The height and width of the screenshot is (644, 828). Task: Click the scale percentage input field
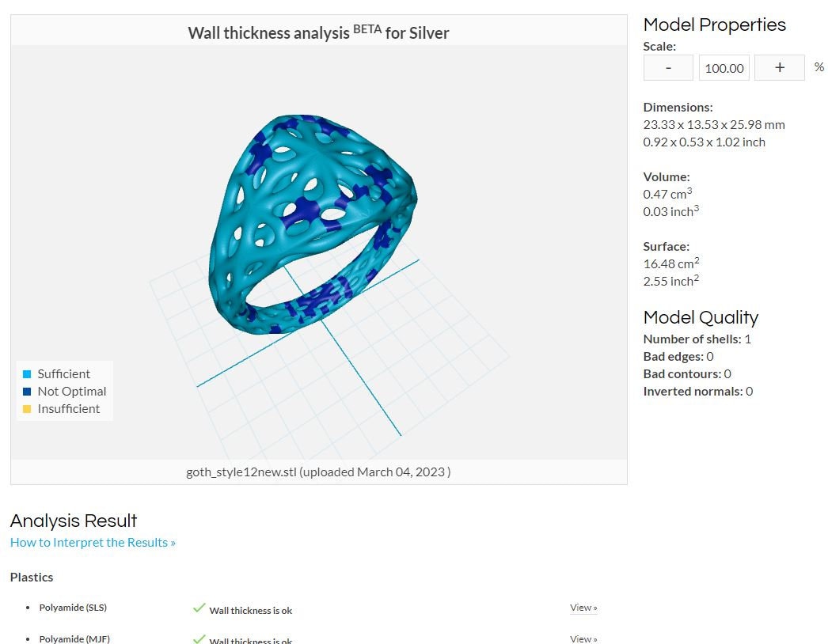click(724, 67)
